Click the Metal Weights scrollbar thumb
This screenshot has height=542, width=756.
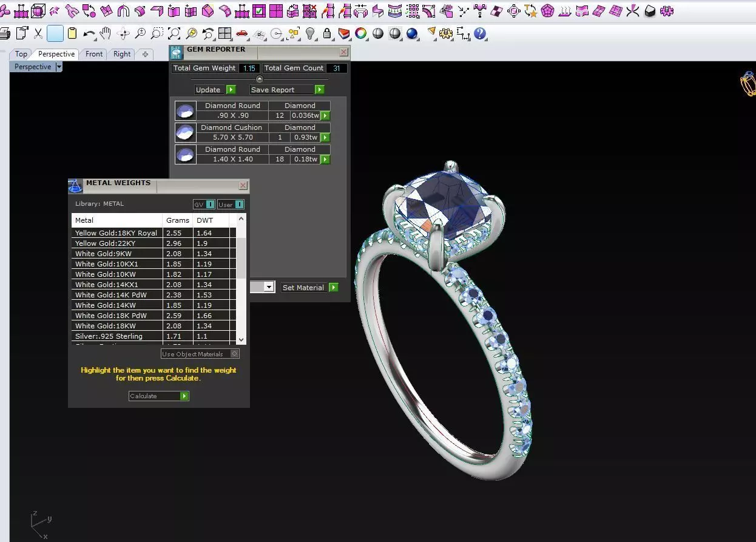coord(241,257)
